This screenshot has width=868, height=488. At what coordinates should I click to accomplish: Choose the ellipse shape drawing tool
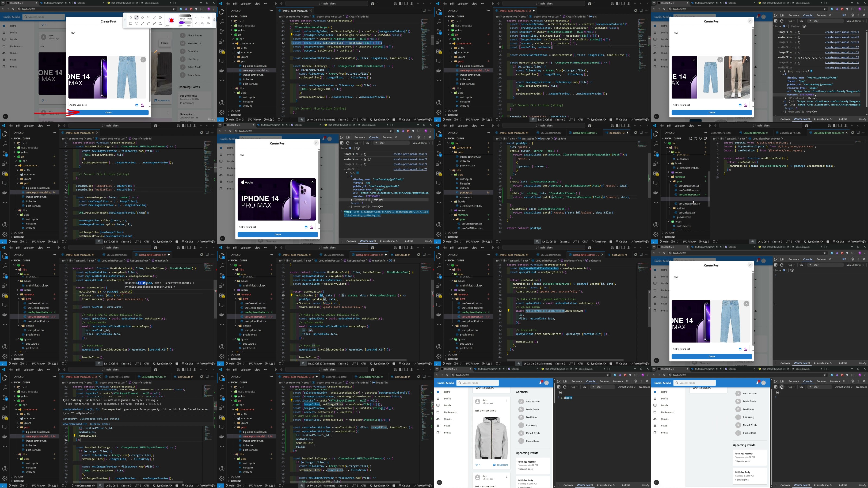(136, 24)
